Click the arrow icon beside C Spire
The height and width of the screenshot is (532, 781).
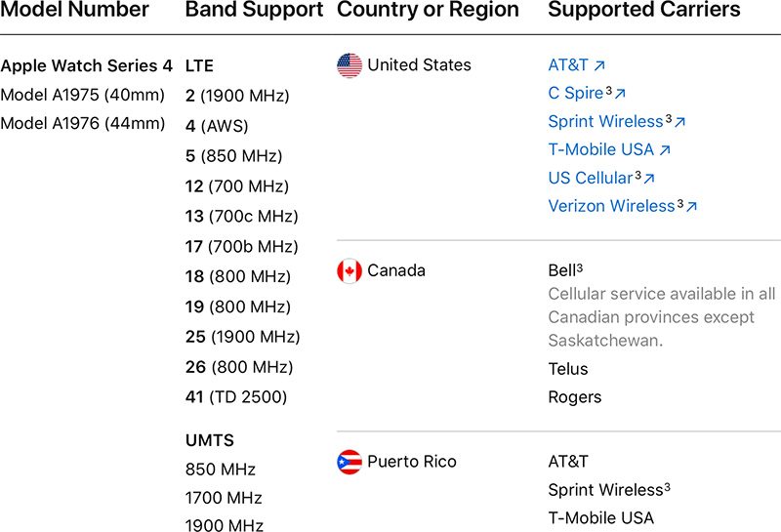pyautogui.click(x=620, y=94)
